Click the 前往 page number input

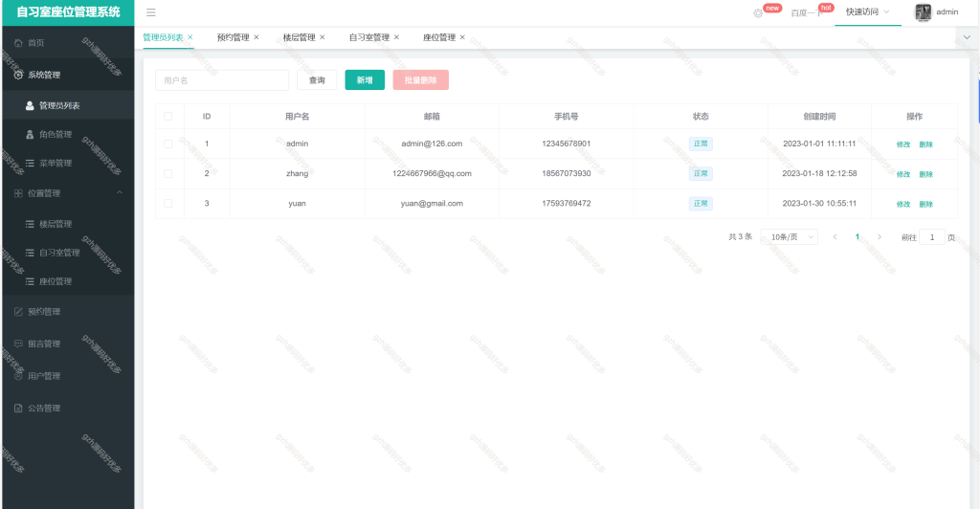(x=932, y=237)
